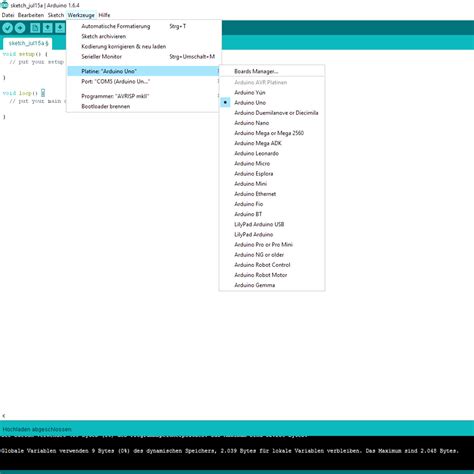Click the void setup() code line
The height and width of the screenshot is (474, 474).
point(25,54)
